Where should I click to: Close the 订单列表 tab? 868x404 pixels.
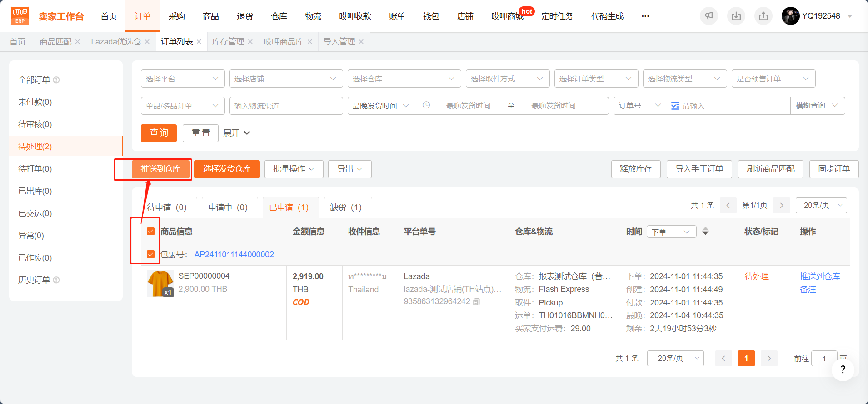(199, 42)
